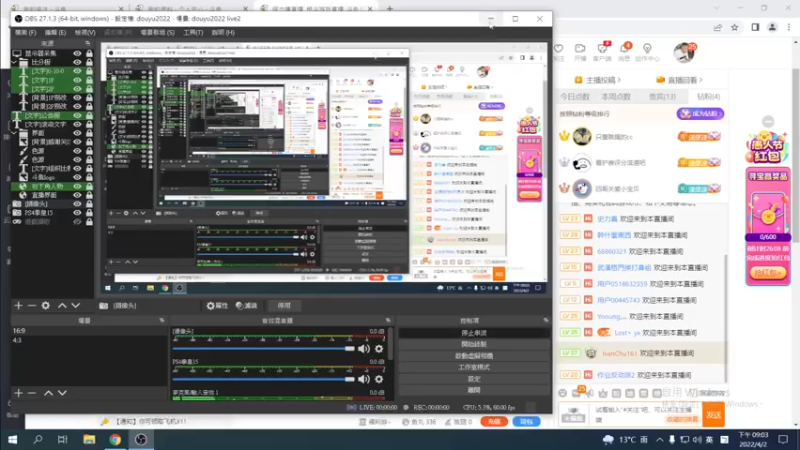Image resolution: width=800 pixels, height=450 pixels.
Task: Collapse the 愚人节红包 widget minus icon
Action: [768, 121]
